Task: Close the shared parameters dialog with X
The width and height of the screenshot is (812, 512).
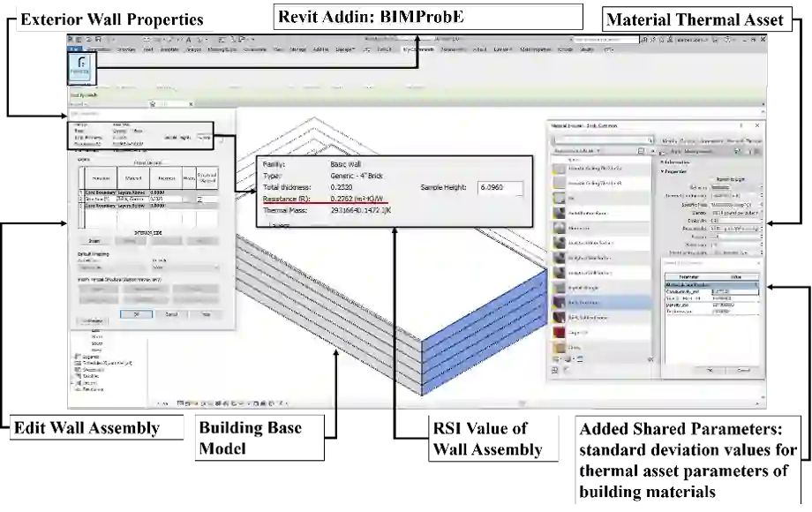Action: click(757, 263)
